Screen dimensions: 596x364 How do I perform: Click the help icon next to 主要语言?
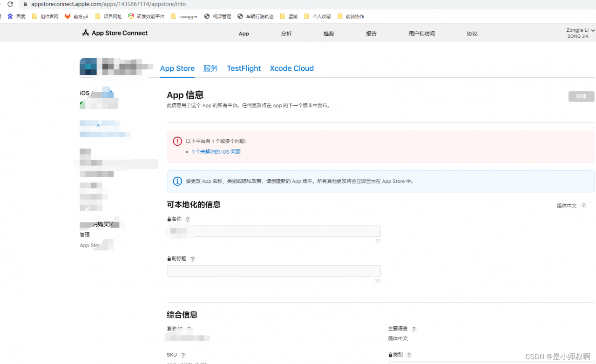tap(413, 329)
